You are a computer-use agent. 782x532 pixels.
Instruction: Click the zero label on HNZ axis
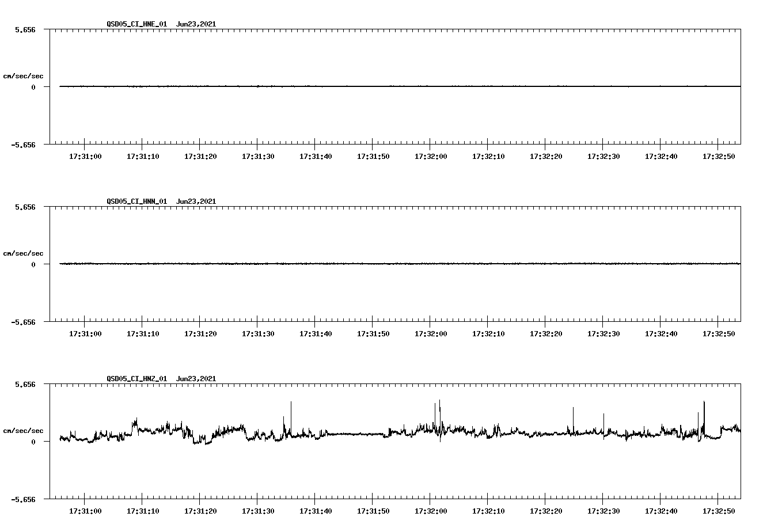click(x=33, y=442)
